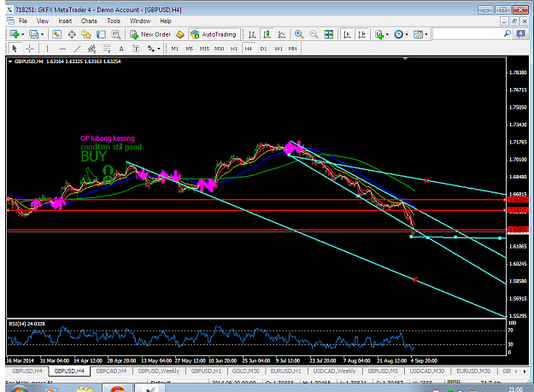The height and width of the screenshot is (392, 534).
Task: Open the File menu
Action: pos(23,20)
